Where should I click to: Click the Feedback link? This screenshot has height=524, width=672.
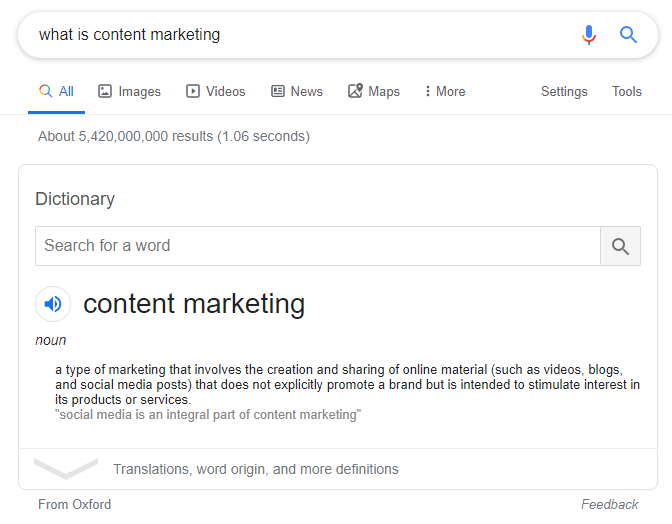(x=610, y=504)
